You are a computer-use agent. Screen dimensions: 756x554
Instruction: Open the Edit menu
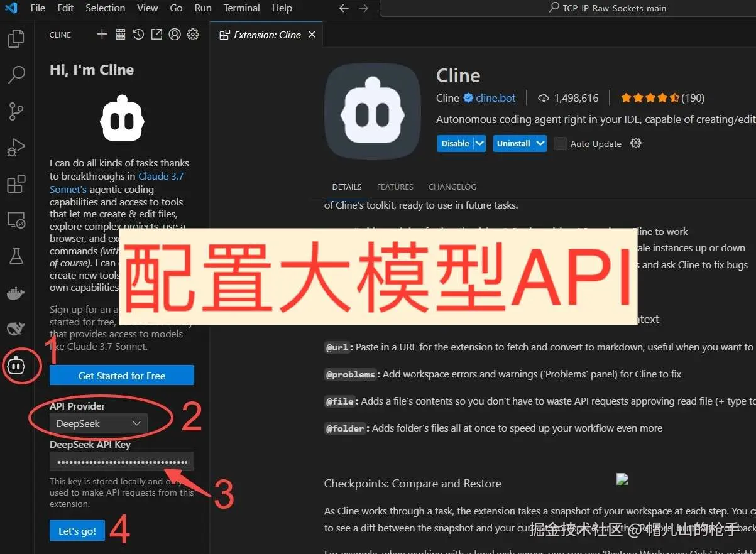(65, 8)
